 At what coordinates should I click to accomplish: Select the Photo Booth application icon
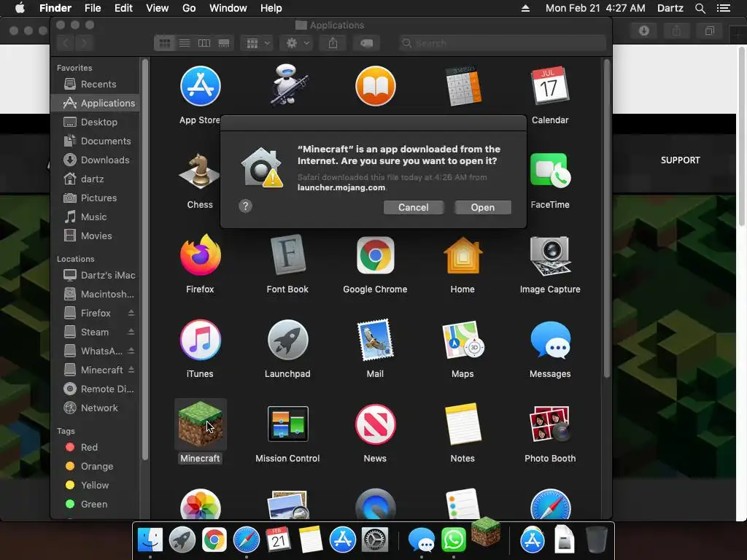click(550, 424)
